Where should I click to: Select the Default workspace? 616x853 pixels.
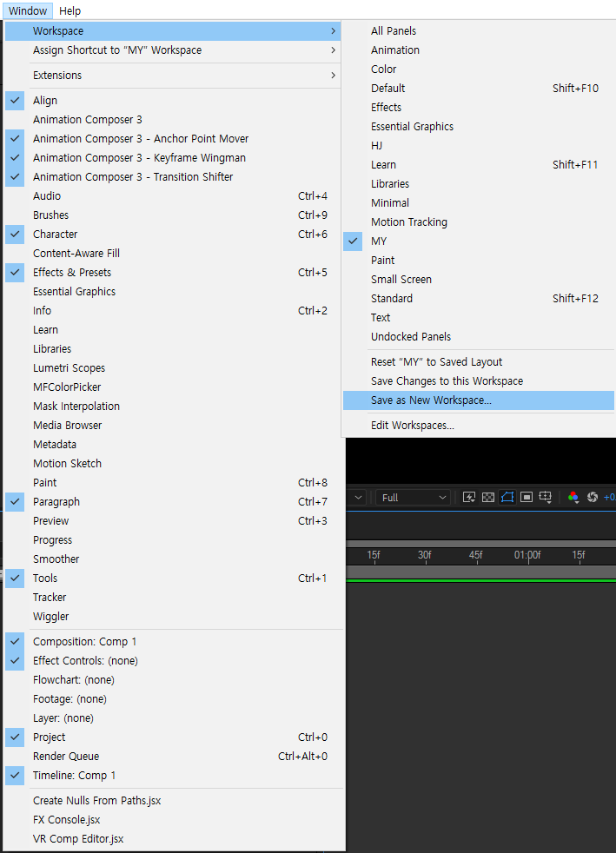pos(479,88)
